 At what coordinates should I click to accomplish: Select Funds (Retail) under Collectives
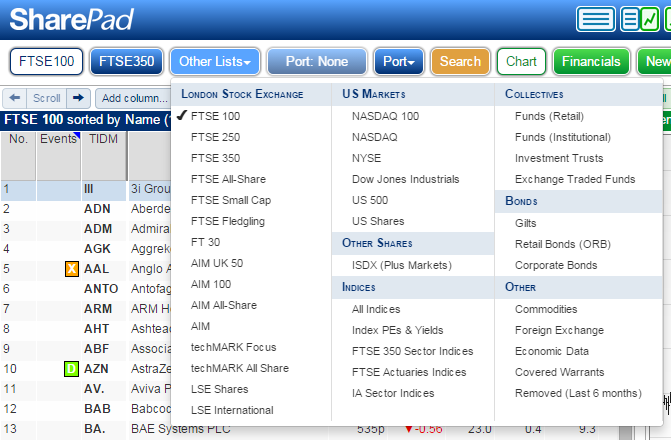click(549, 116)
